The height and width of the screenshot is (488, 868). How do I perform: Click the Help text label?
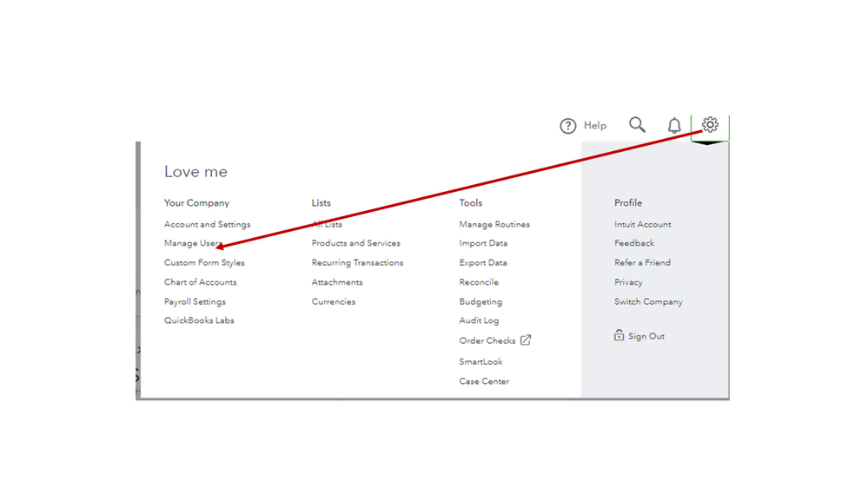[595, 126]
